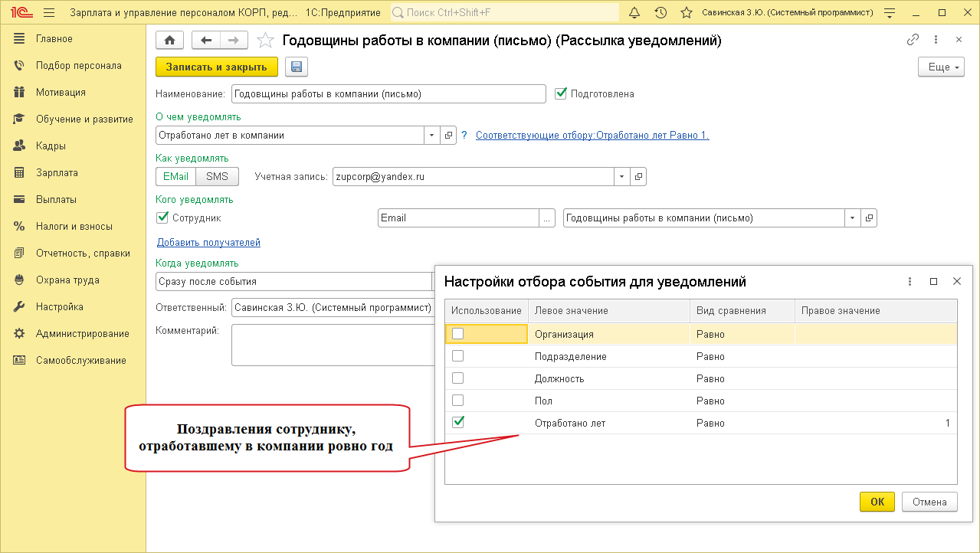Click the Добавить получателей link

[x=208, y=243]
